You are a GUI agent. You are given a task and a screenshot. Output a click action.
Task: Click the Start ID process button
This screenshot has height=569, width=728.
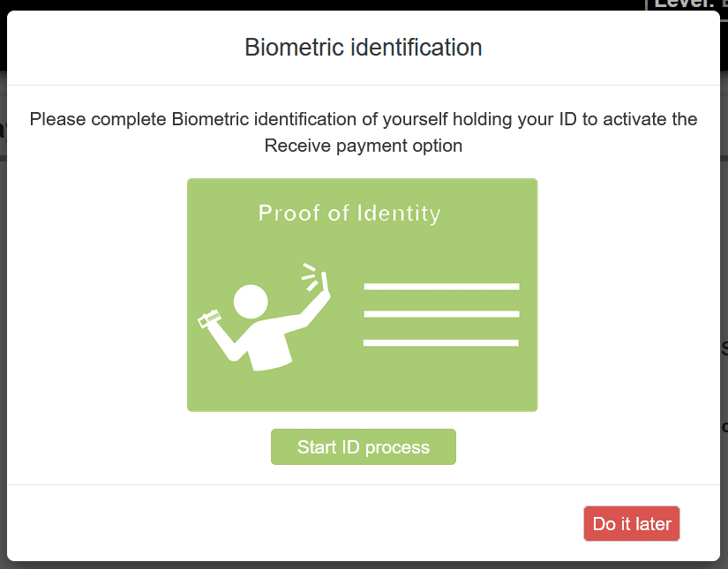click(363, 446)
